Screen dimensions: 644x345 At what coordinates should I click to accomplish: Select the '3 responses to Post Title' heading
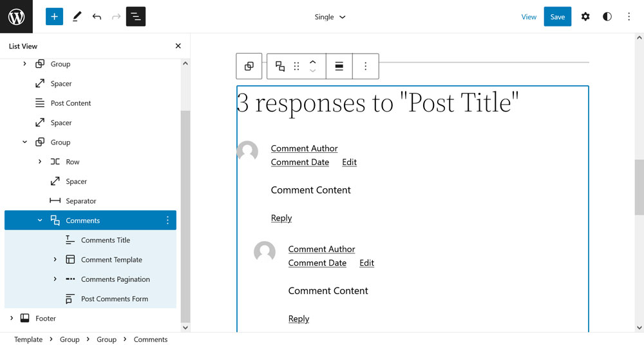click(x=378, y=103)
